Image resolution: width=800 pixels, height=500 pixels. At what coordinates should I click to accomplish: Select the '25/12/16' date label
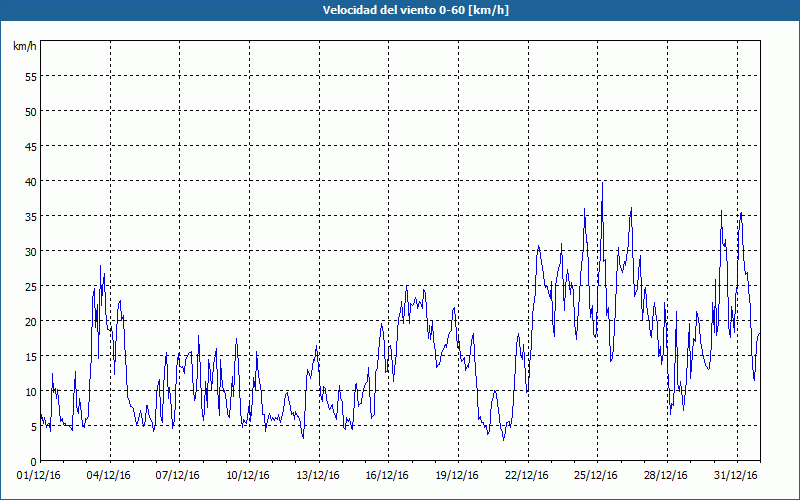[x=596, y=476]
